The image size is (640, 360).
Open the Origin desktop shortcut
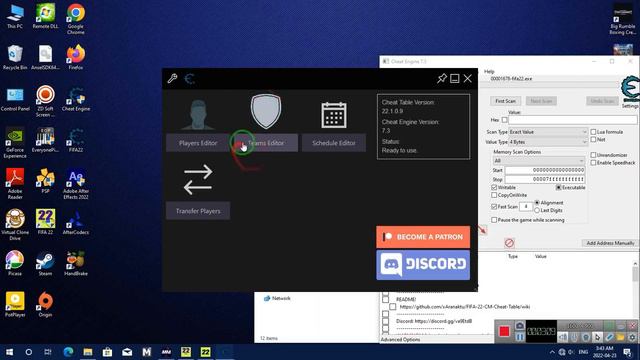45,304
